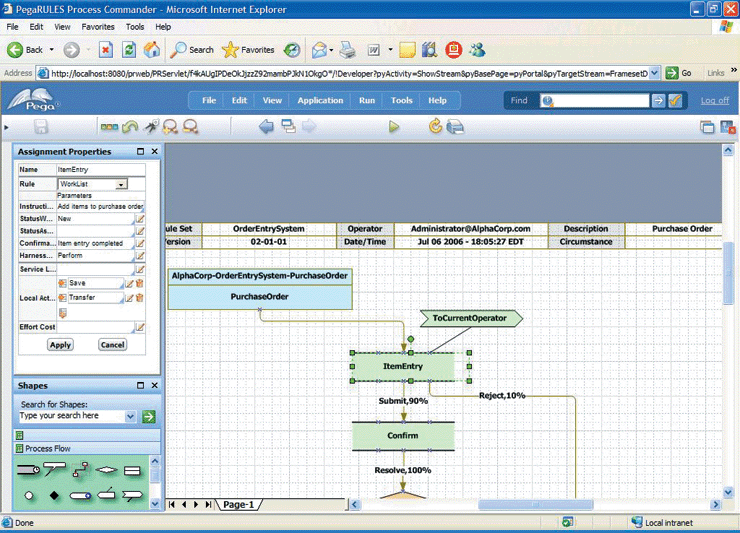The width and height of the screenshot is (740, 533).
Task: Open the Pega Tools menu
Action: coord(402,100)
